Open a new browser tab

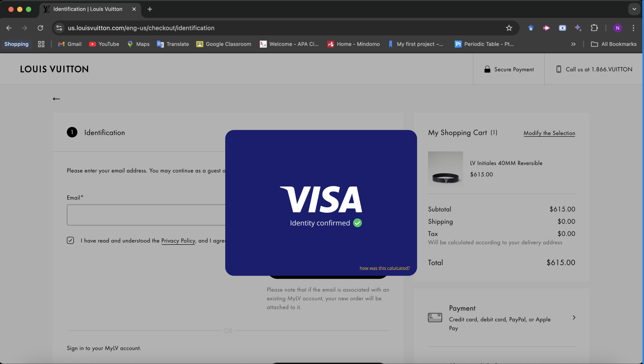tap(150, 9)
